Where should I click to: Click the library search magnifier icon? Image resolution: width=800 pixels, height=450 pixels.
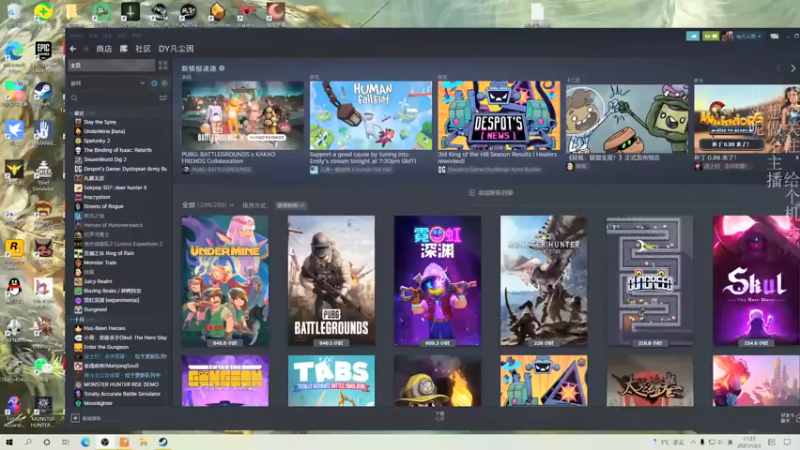74,98
